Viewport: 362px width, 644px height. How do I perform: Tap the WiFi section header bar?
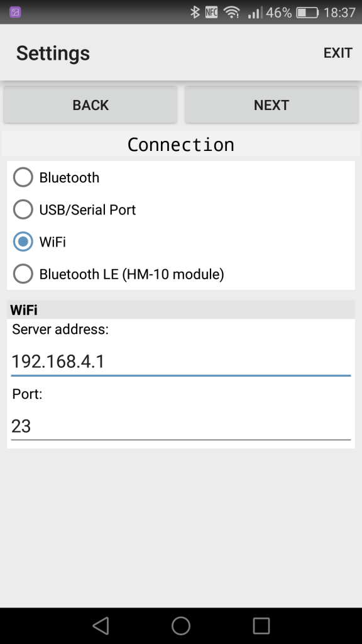coord(180,309)
